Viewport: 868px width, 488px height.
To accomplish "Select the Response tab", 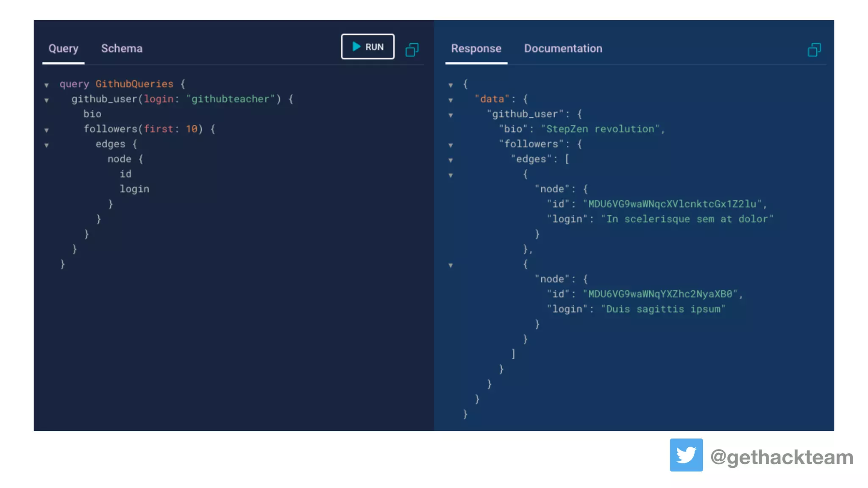I will click(476, 48).
